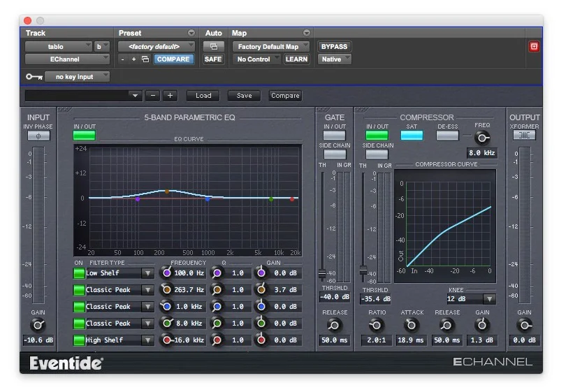The width and height of the screenshot is (566, 392).
Task: Click the purple Low Shelf gain knob
Action: click(x=261, y=273)
